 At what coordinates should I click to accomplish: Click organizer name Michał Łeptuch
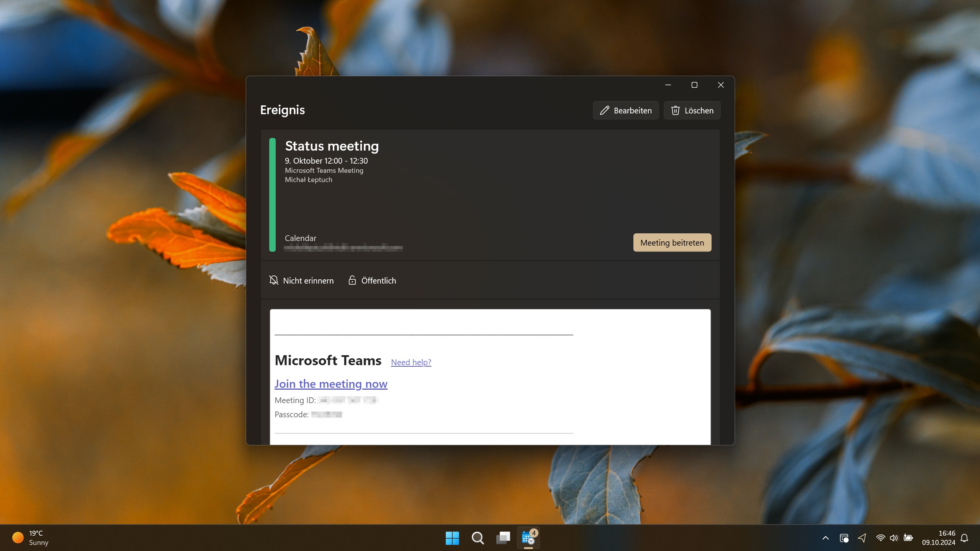(x=309, y=180)
